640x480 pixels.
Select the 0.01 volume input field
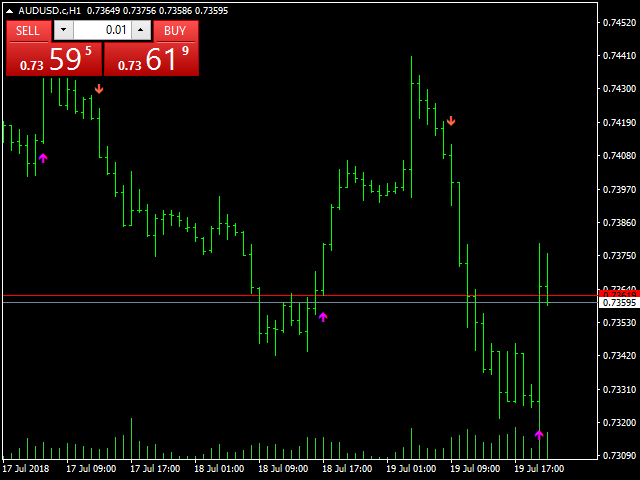pyautogui.click(x=102, y=30)
